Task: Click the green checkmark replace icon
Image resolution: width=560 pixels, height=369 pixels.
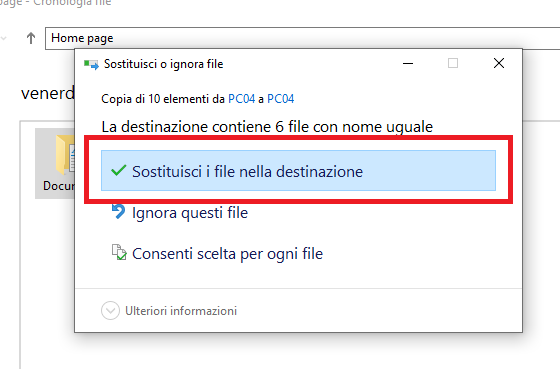Action: coord(118,170)
